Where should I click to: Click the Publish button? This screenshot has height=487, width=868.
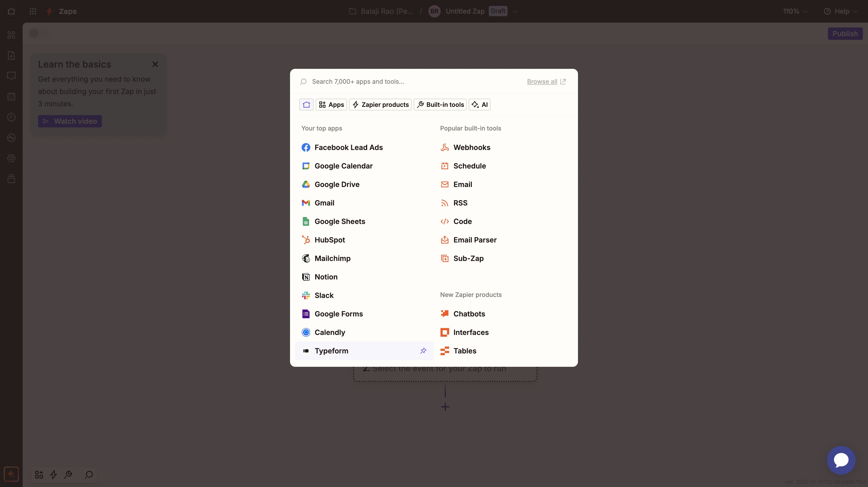point(845,34)
